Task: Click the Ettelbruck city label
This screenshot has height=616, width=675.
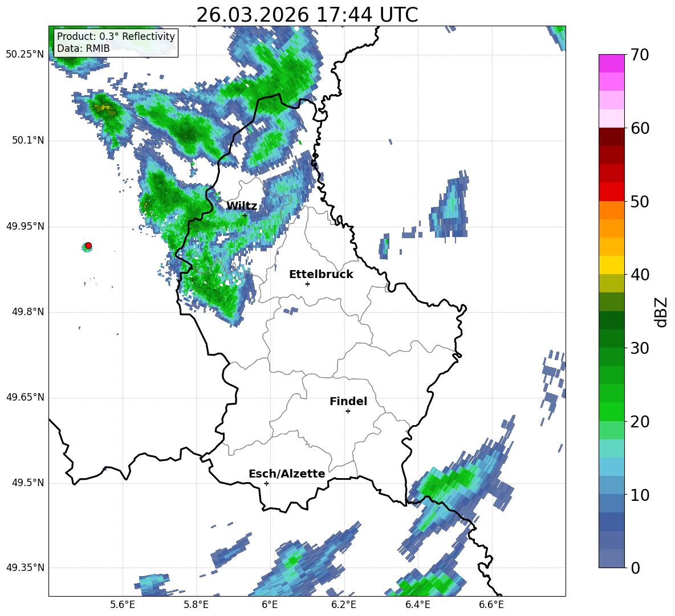Action: click(321, 275)
